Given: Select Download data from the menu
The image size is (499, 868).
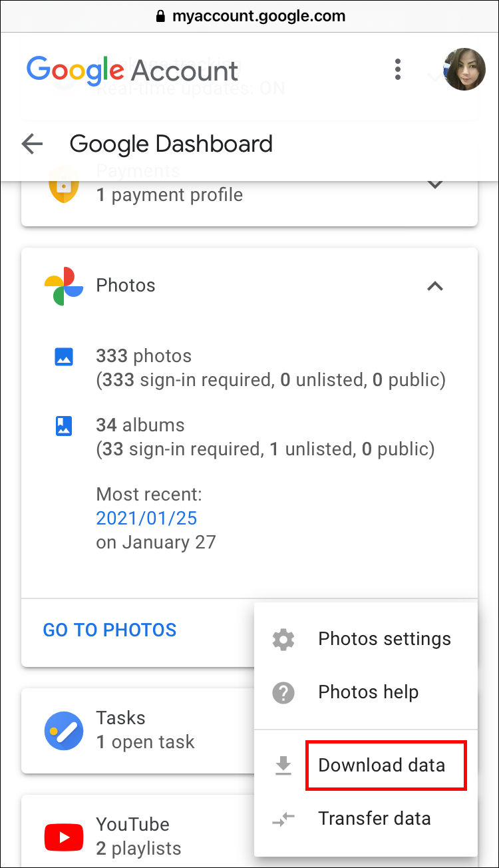Looking at the screenshot, I should [381, 765].
